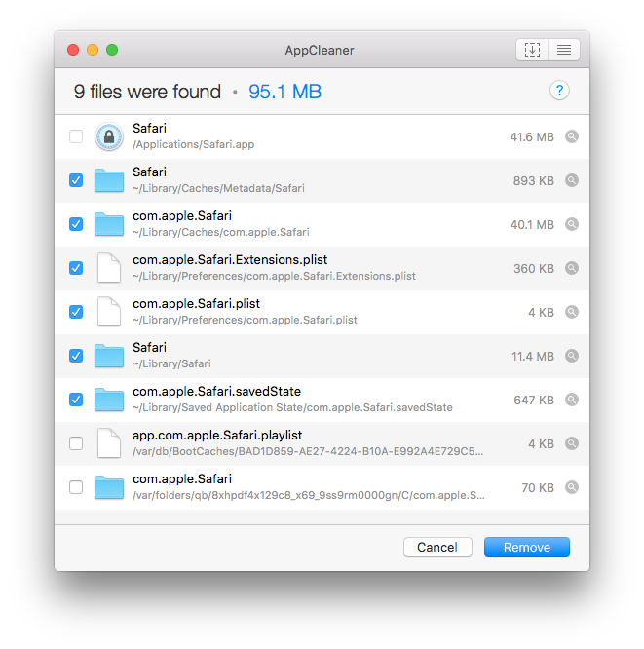Select the ~/Library/Safari path text
Screen dimensions: 644x649
point(171,363)
